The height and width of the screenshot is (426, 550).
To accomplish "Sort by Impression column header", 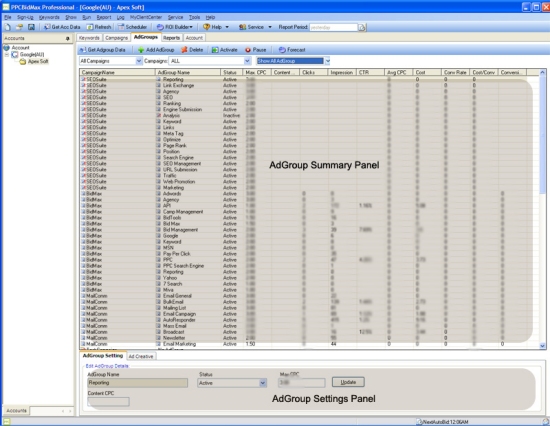I will [x=342, y=72].
